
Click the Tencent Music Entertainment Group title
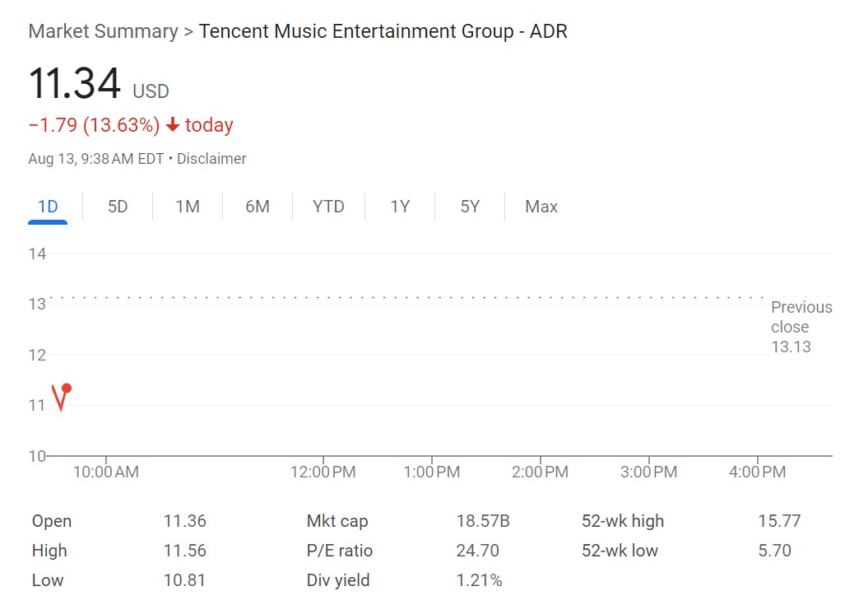(383, 31)
